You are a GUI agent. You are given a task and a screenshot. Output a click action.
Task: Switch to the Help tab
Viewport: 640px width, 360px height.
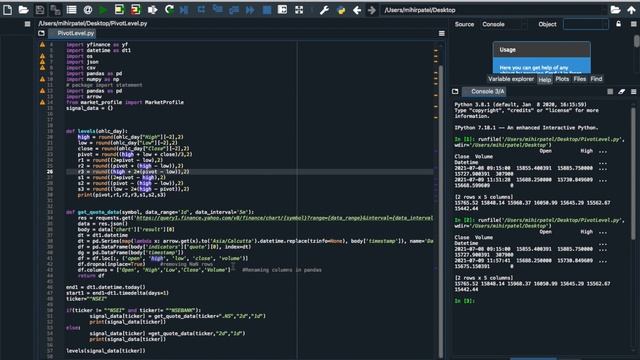pos(544,79)
